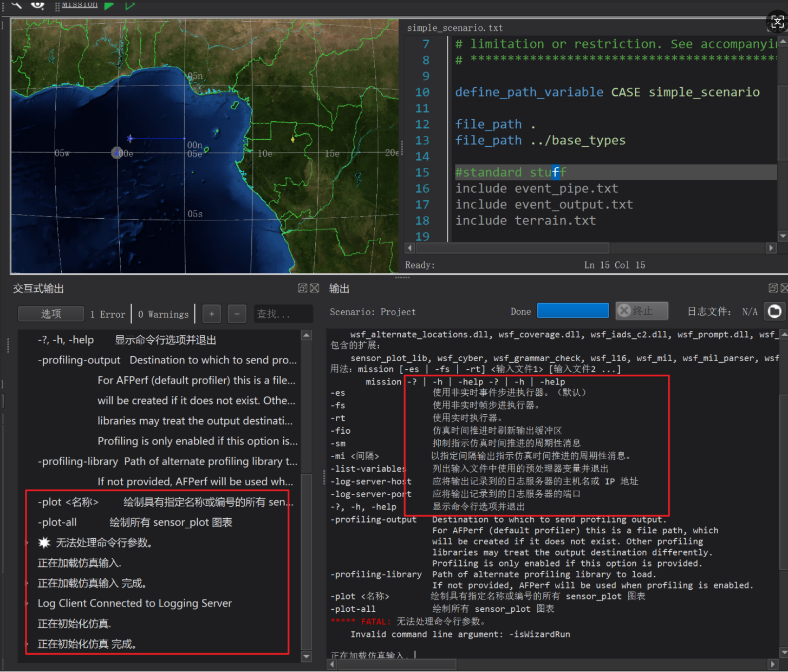Click the wrench settings icon
The image size is (788, 672).
(x=17, y=4)
